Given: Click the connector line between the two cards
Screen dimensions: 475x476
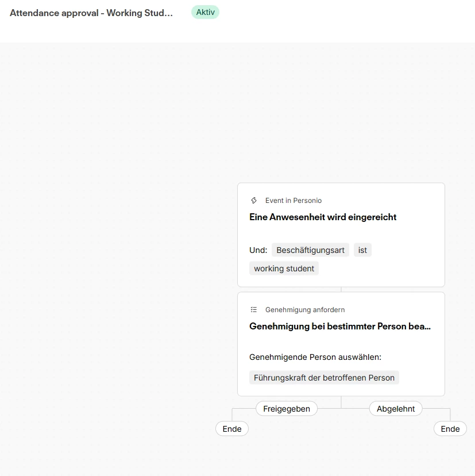Looking at the screenshot, I should (x=341, y=290).
